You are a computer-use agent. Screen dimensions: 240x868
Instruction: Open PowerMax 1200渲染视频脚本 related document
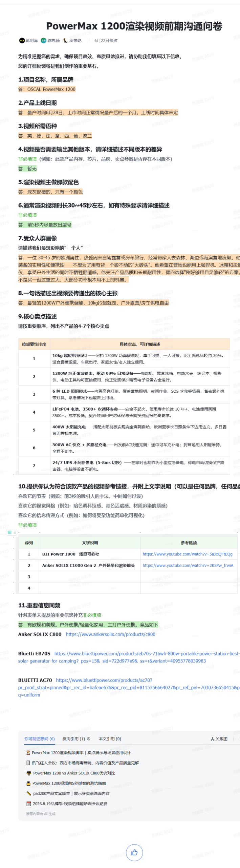[81, 752]
